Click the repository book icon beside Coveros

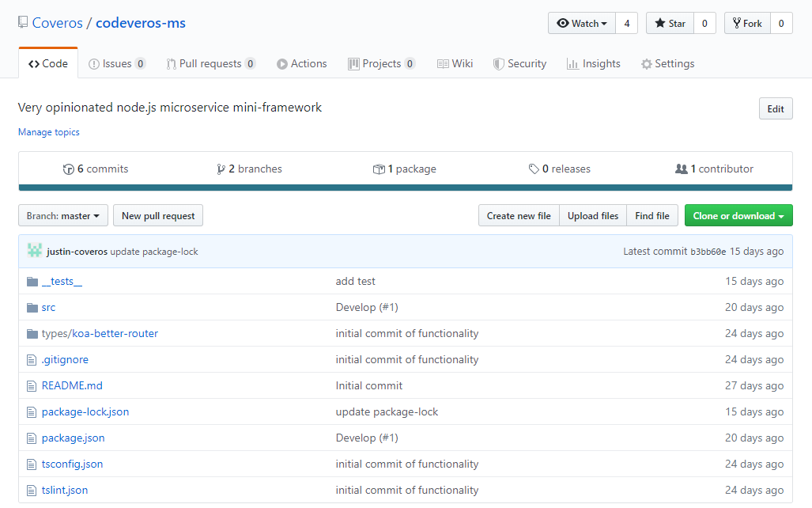click(23, 22)
